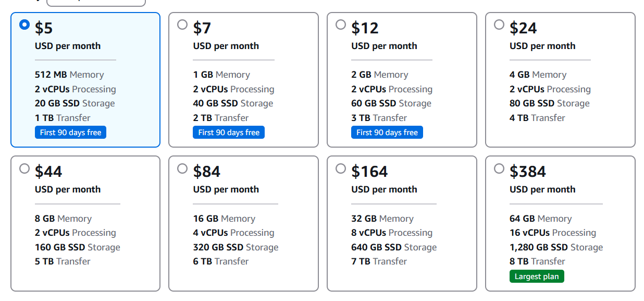Pick the $24 plan radio button
This screenshot has width=644, height=301.
(499, 25)
